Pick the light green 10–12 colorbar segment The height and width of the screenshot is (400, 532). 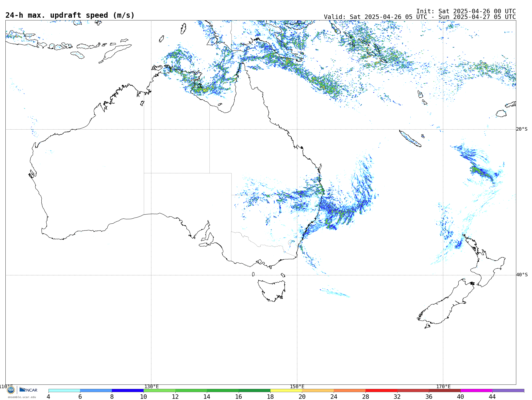tap(159, 391)
